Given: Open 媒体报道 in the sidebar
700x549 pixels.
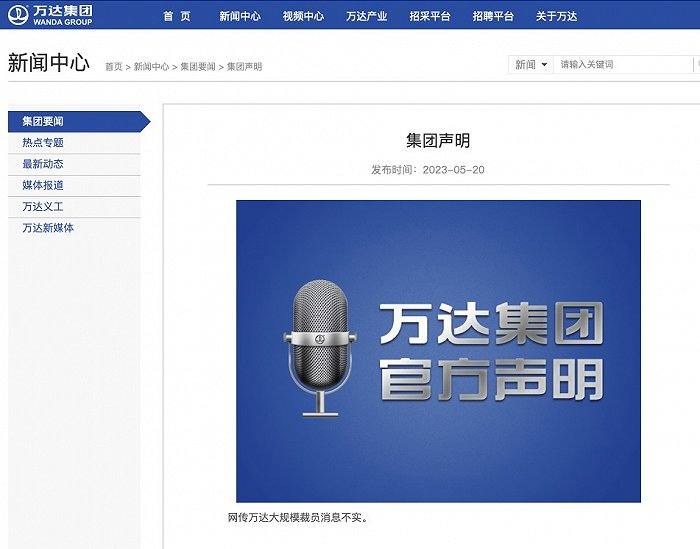Looking at the screenshot, I should coord(74,185).
